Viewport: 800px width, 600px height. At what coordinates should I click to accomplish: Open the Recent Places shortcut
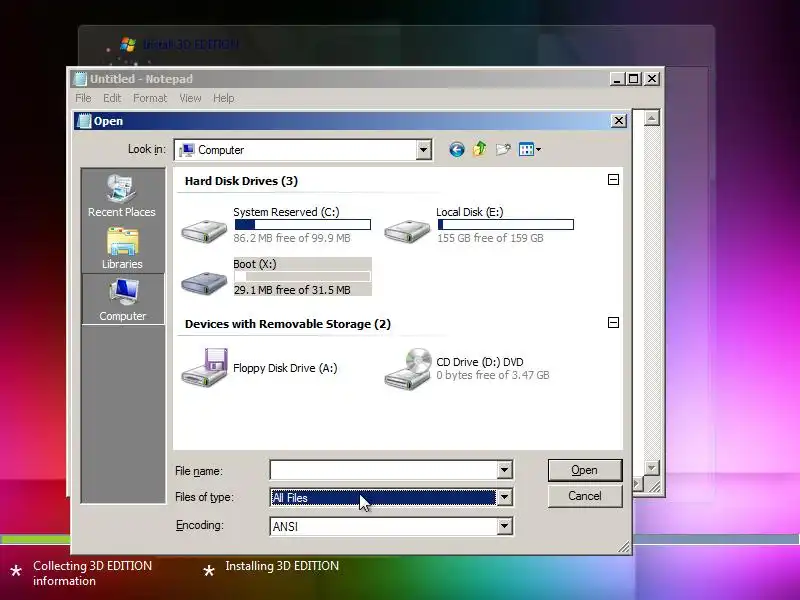point(122,196)
